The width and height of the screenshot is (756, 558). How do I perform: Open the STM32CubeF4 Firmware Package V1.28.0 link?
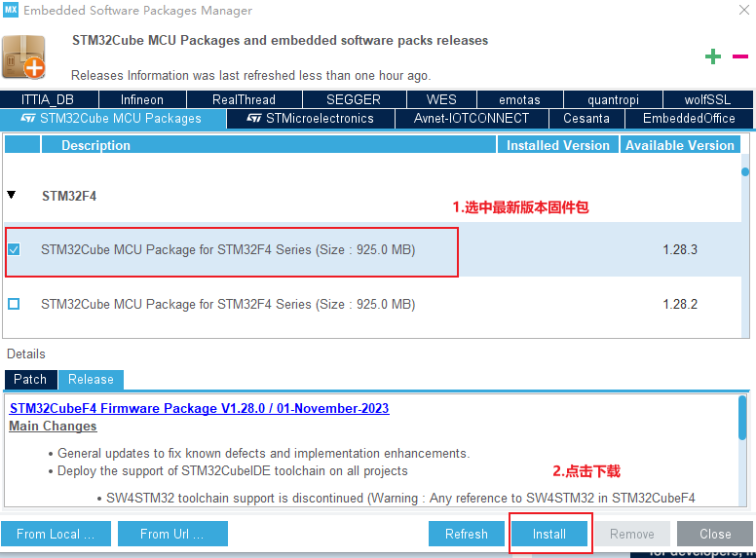(x=199, y=408)
